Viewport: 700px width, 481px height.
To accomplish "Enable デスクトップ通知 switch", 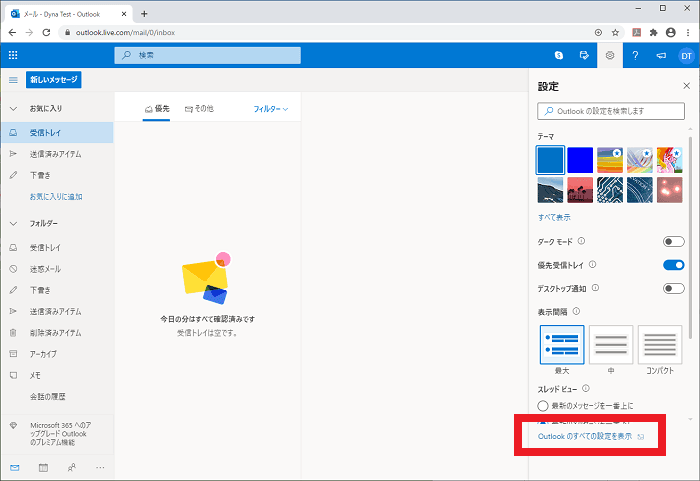I will tap(673, 289).
